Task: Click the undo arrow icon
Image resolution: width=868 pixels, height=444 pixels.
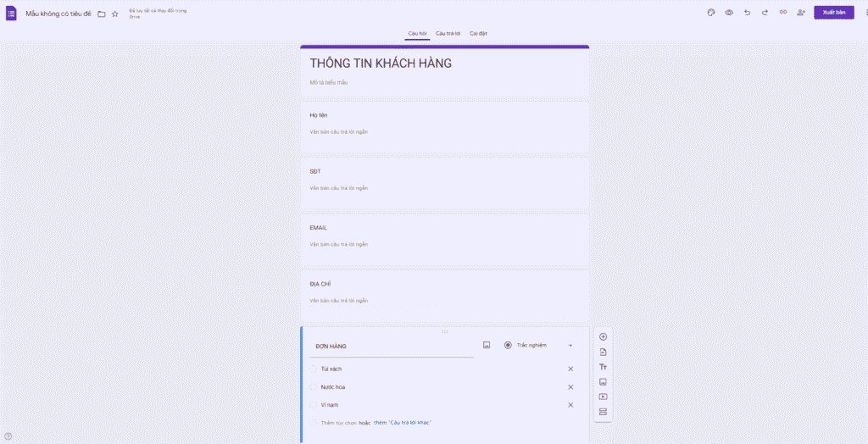Action: [x=748, y=13]
